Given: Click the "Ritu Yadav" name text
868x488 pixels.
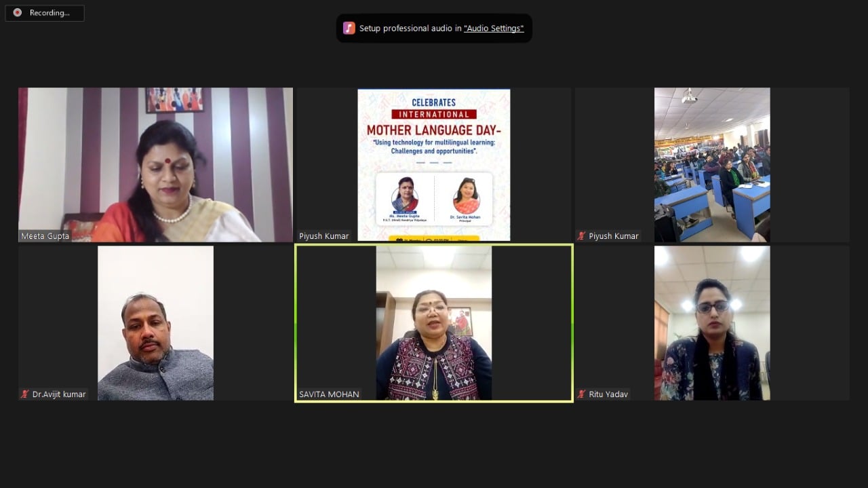Looking at the screenshot, I should (x=608, y=394).
